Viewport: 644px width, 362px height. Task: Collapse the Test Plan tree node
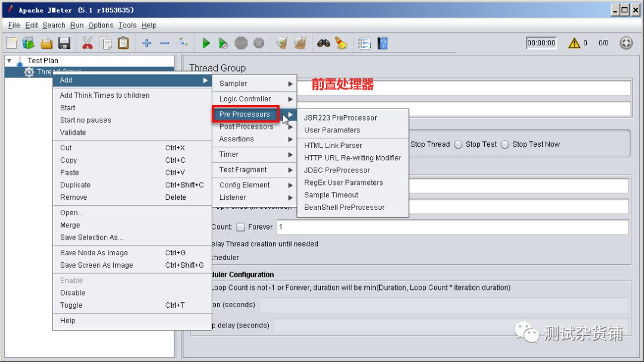9,61
